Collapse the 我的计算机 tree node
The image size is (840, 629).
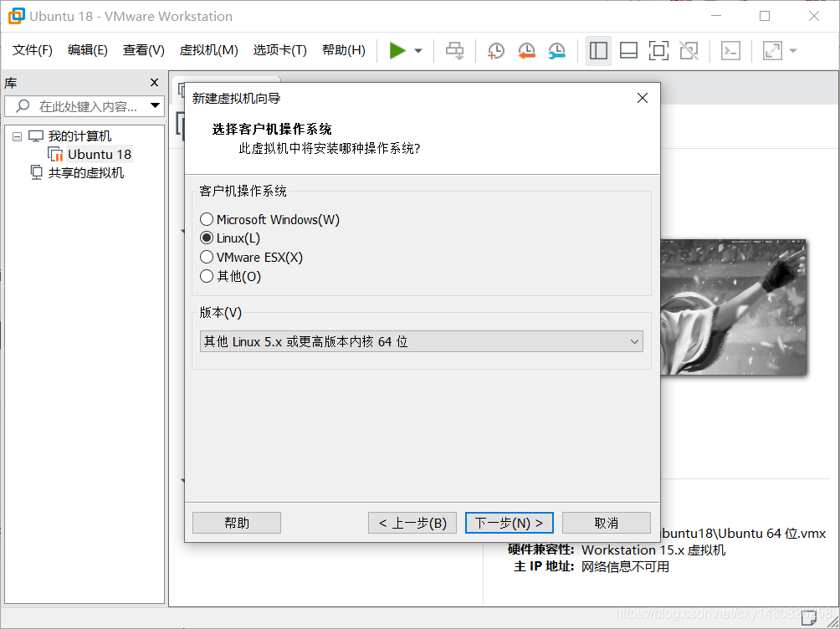(17, 136)
